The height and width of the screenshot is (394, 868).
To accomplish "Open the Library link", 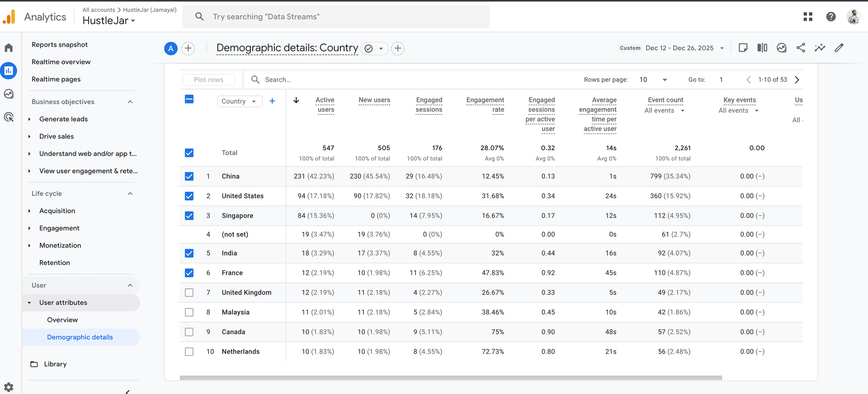I will tap(55, 364).
